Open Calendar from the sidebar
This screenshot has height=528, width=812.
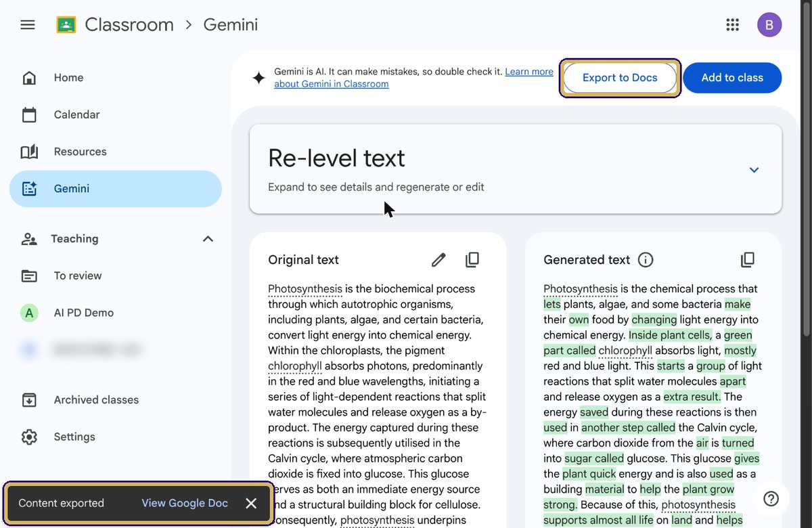pyautogui.click(x=115, y=114)
